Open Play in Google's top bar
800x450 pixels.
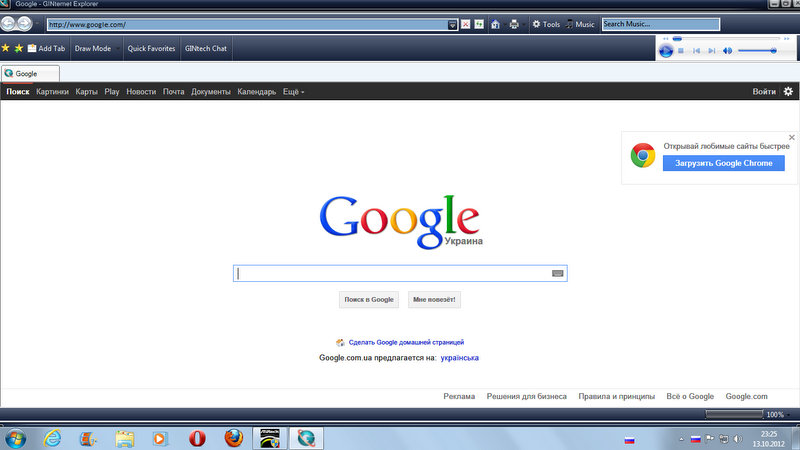(112, 92)
